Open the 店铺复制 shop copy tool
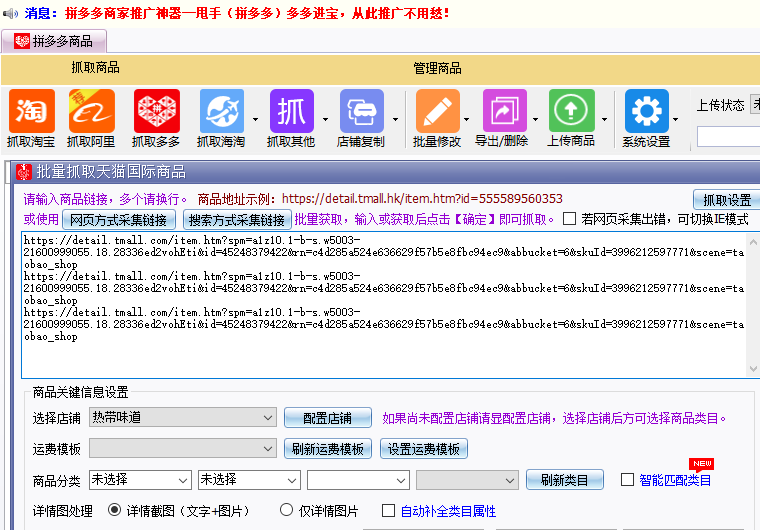760x530 pixels. pos(361,118)
